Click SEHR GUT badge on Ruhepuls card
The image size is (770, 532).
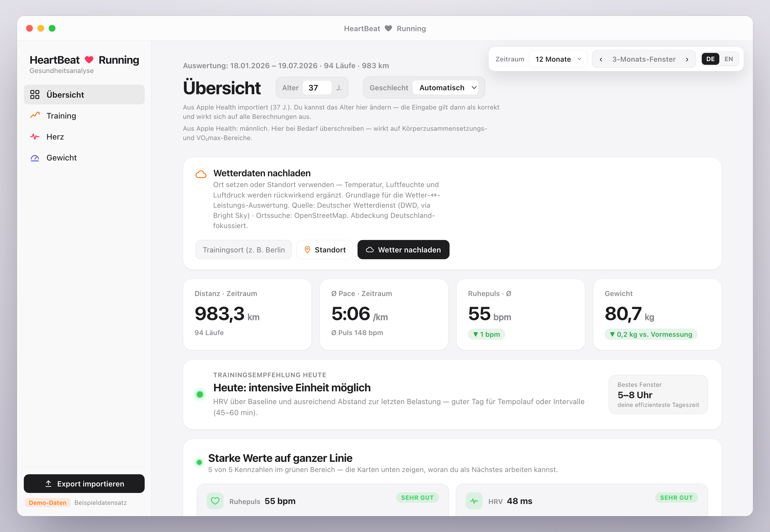[x=417, y=498]
